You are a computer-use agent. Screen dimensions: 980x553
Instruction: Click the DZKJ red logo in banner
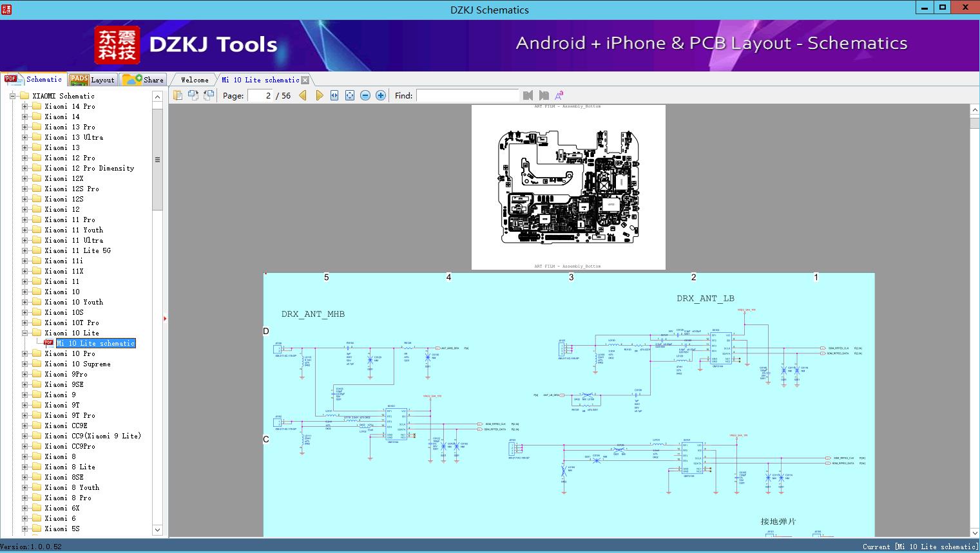[117, 44]
